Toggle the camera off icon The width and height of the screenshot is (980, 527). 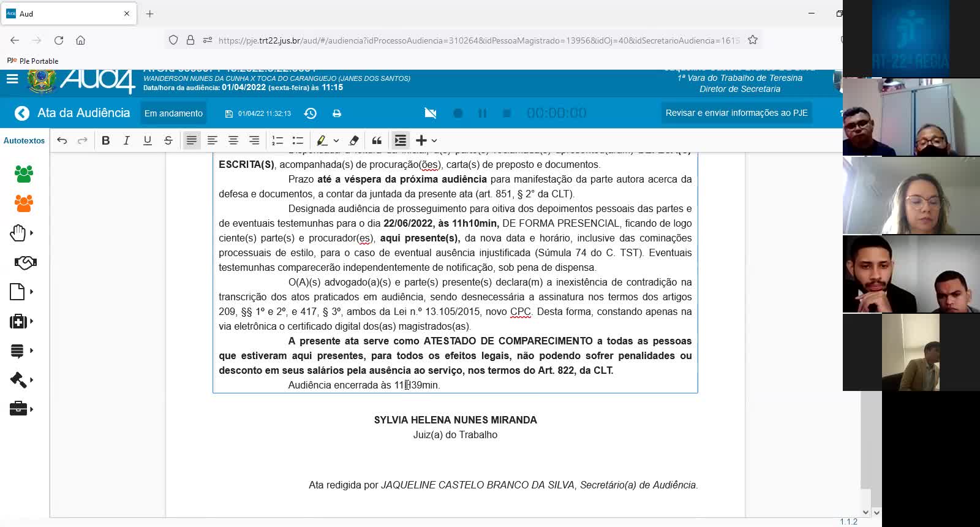click(x=431, y=113)
